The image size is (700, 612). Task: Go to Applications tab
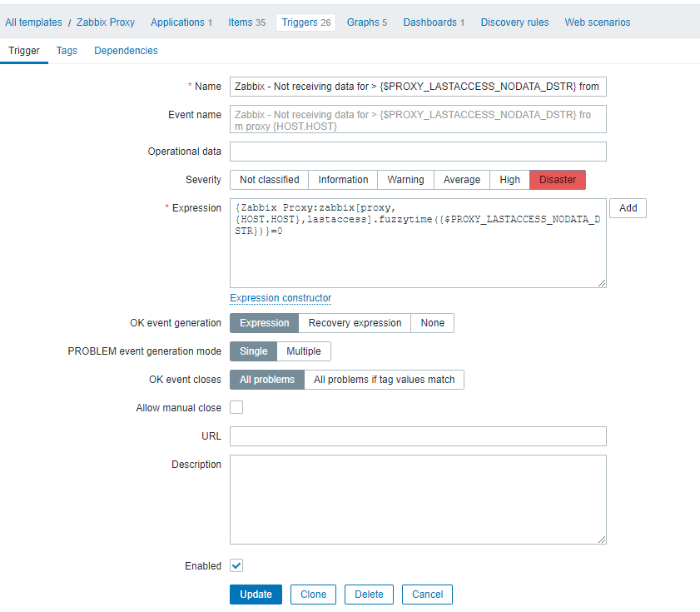pos(181,22)
